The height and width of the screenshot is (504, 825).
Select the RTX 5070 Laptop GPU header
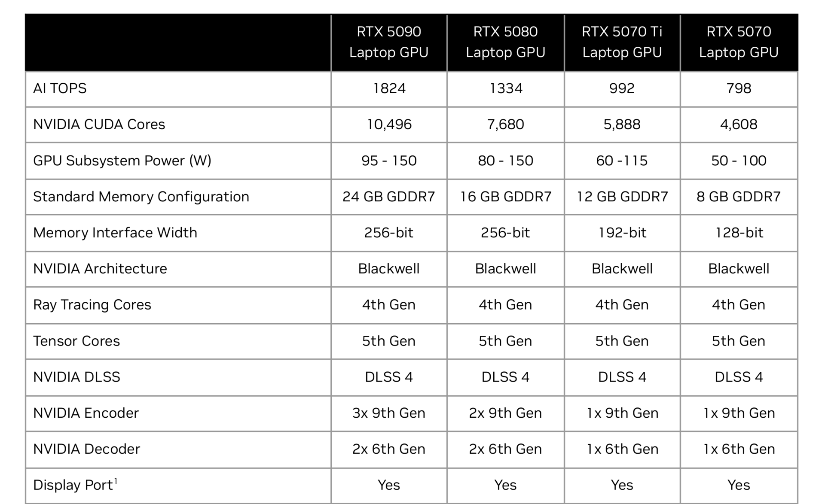click(739, 42)
